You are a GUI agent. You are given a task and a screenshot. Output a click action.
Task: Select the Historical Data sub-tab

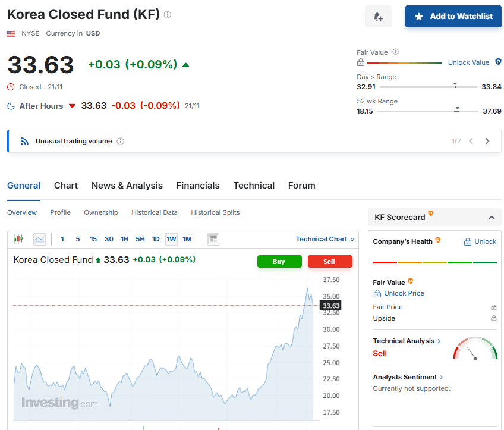click(155, 212)
